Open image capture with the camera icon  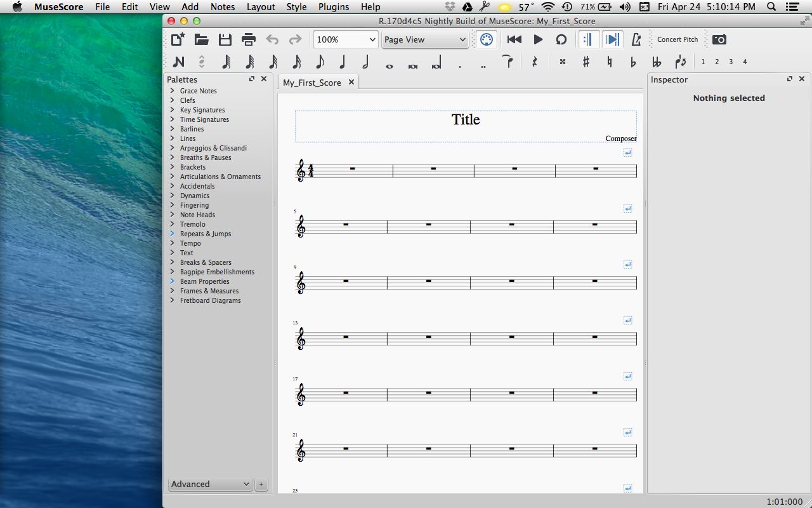point(719,39)
